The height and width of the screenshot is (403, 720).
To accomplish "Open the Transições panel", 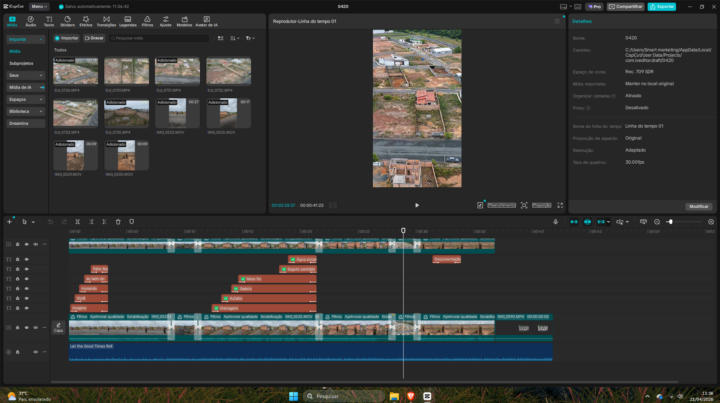I will [x=106, y=21].
